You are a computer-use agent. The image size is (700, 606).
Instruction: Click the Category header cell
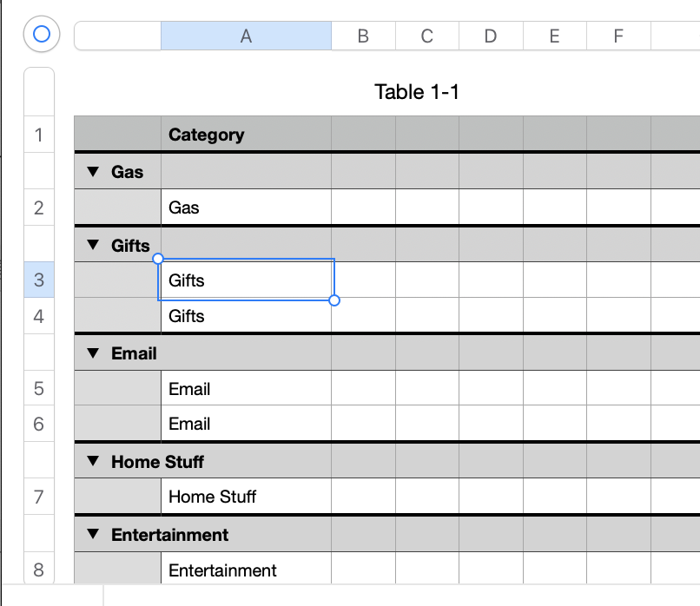point(246,135)
